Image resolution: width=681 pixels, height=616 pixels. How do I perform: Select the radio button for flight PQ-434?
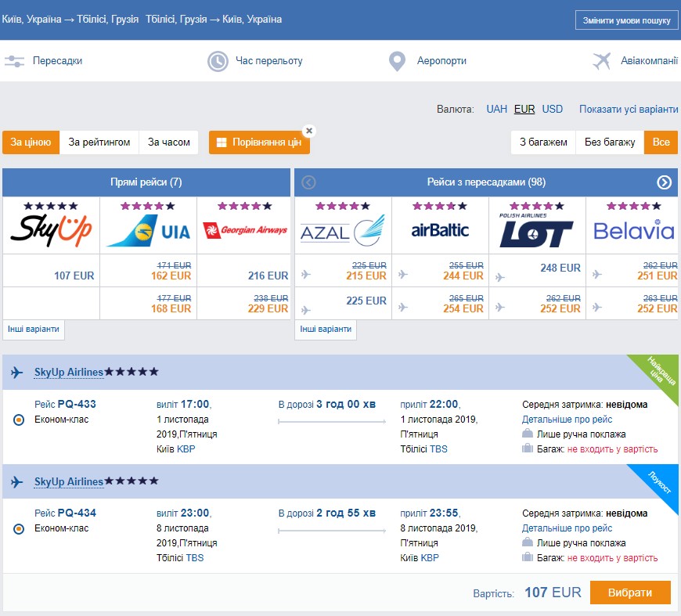click(19, 529)
